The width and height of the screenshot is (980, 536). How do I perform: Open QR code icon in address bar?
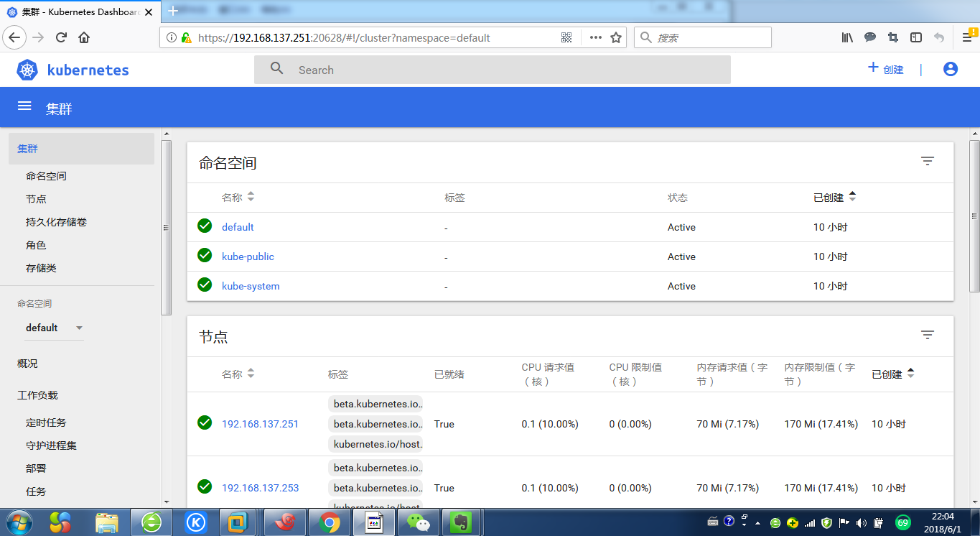coord(566,37)
